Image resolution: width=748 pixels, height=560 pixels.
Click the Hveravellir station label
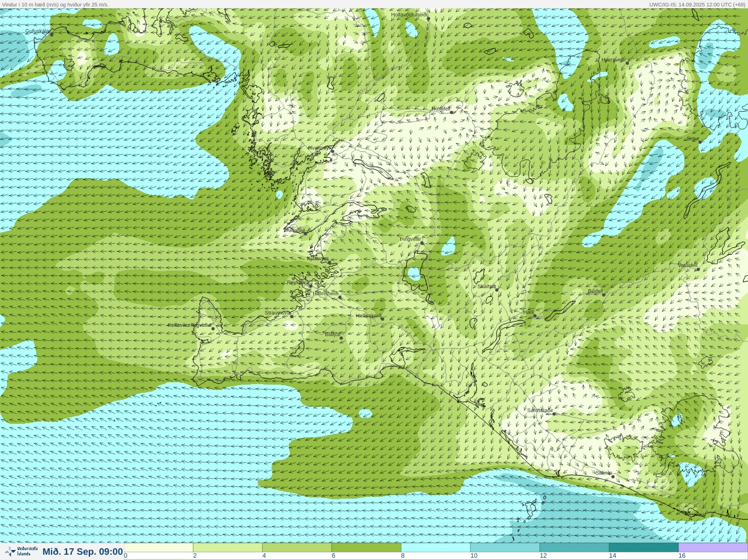click(614, 60)
